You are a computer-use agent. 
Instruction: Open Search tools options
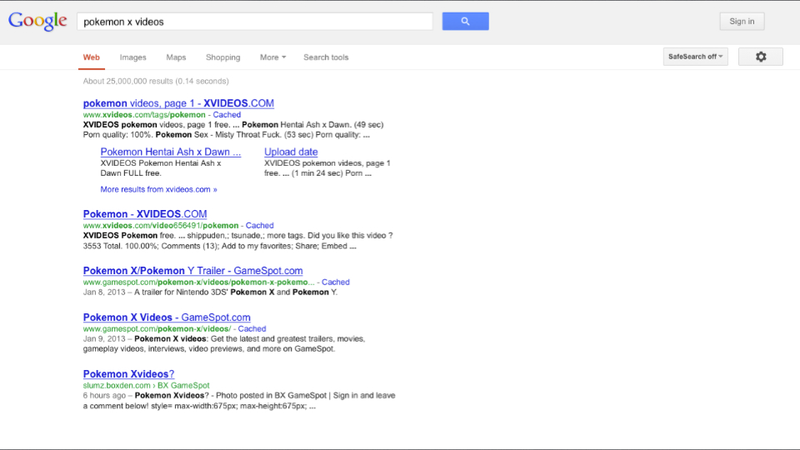click(326, 57)
